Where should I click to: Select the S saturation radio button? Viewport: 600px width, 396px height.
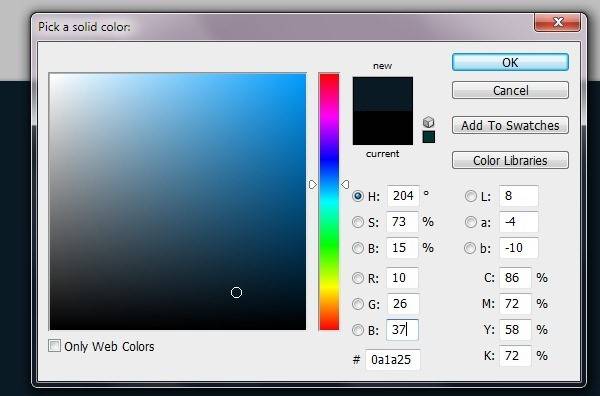[358, 222]
